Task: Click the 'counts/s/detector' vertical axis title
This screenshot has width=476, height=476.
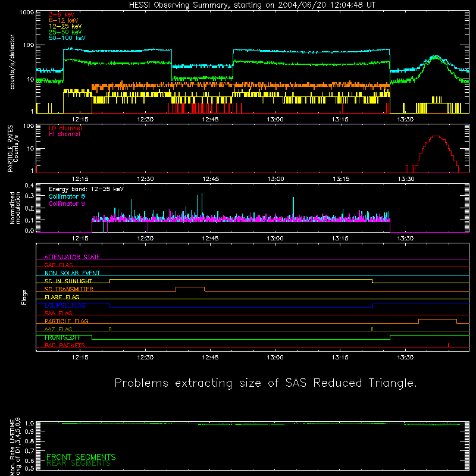Action: [x=12, y=62]
